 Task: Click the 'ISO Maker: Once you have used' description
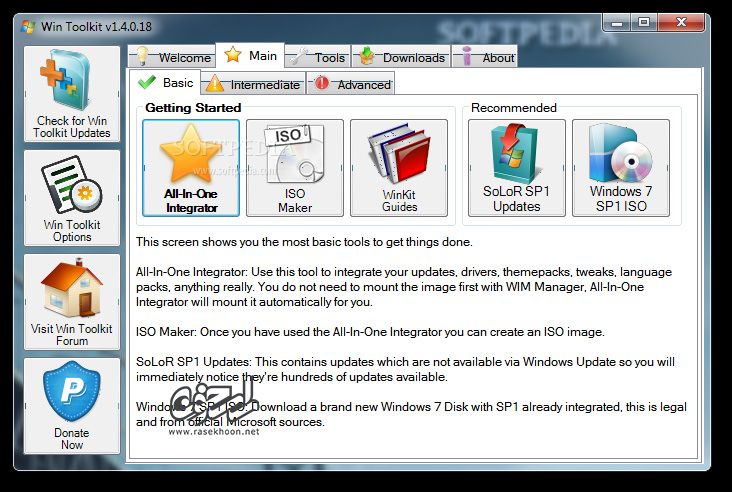click(x=370, y=332)
